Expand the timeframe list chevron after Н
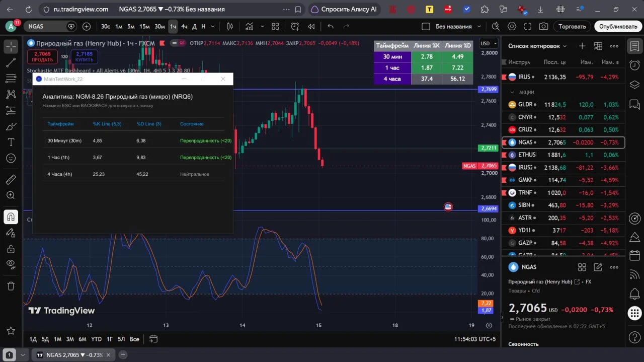644x362 pixels. coord(213,27)
